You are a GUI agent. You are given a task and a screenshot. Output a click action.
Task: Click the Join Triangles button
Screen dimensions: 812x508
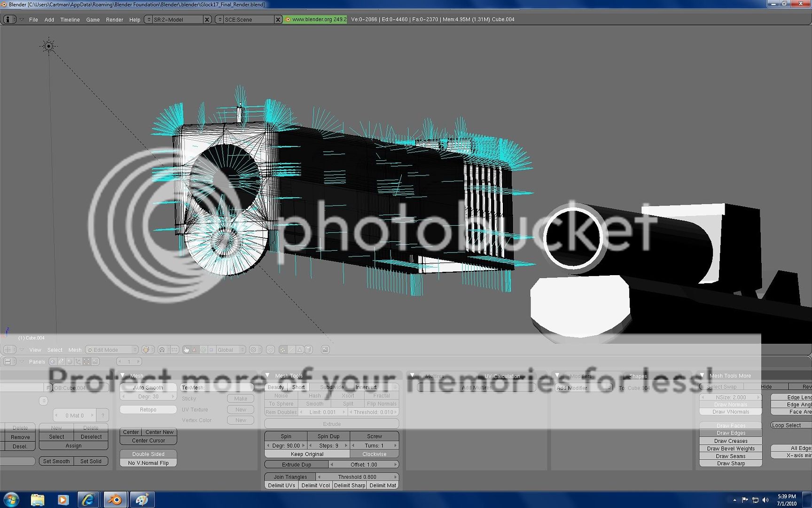pyautogui.click(x=290, y=476)
